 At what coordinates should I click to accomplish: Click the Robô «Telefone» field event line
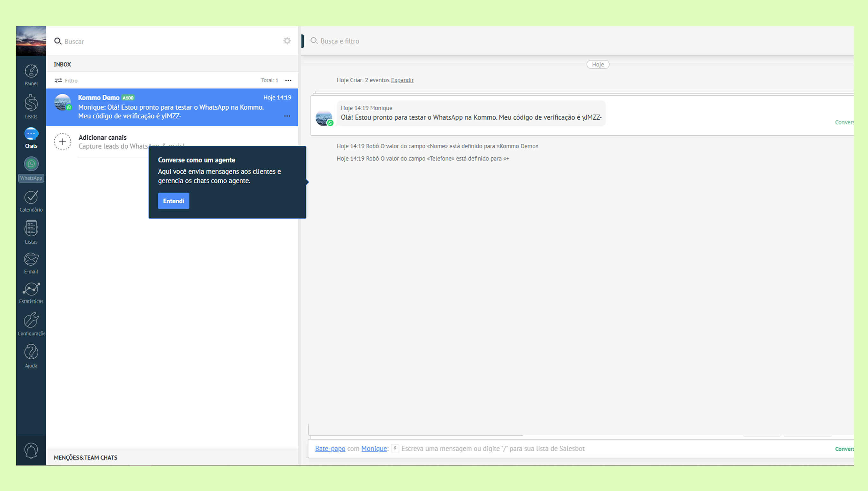423,158
